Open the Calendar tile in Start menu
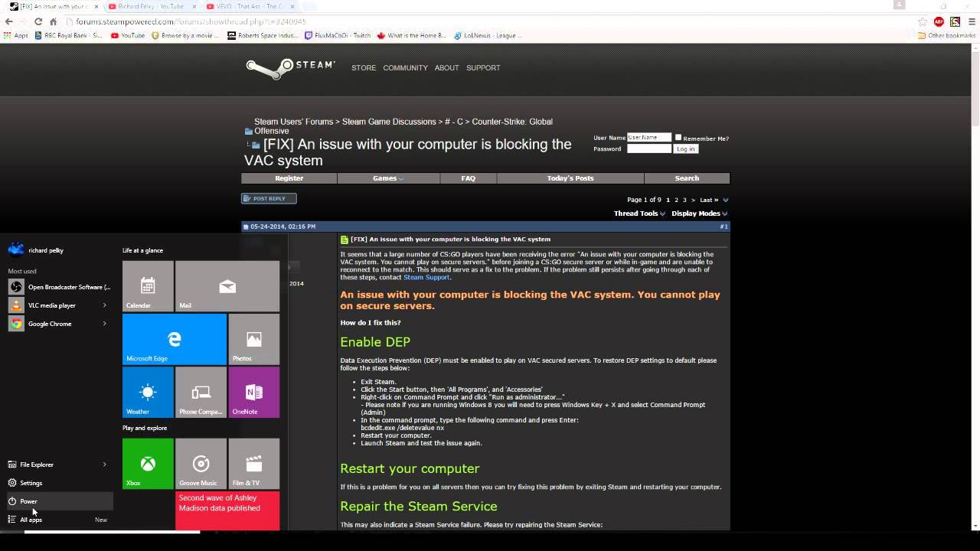This screenshot has width=980, height=551. tap(148, 285)
